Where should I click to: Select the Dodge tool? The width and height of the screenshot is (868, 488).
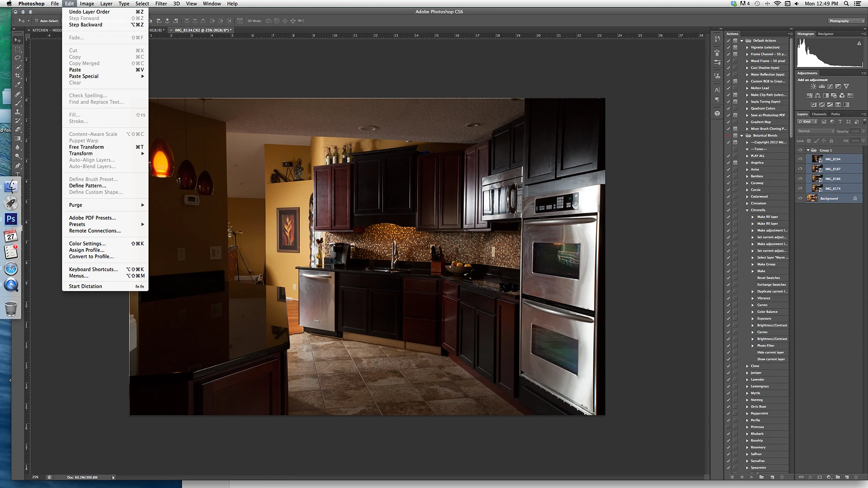point(18,156)
